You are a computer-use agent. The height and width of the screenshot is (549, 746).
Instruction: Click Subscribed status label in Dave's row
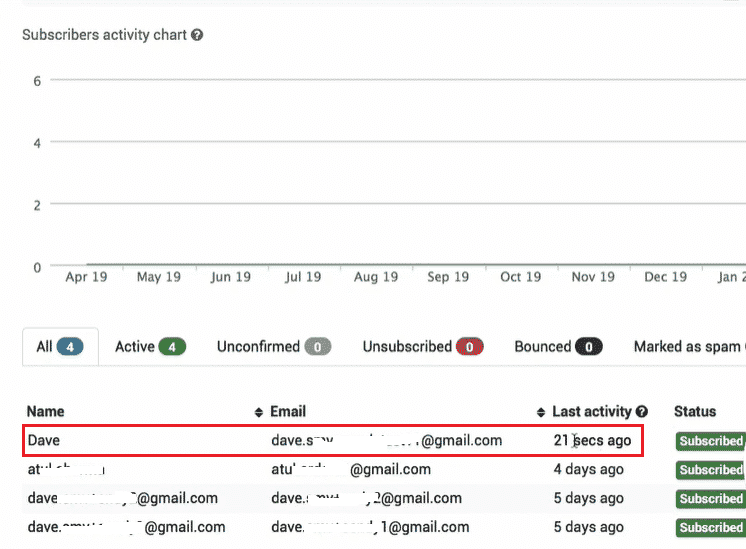coord(710,441)
